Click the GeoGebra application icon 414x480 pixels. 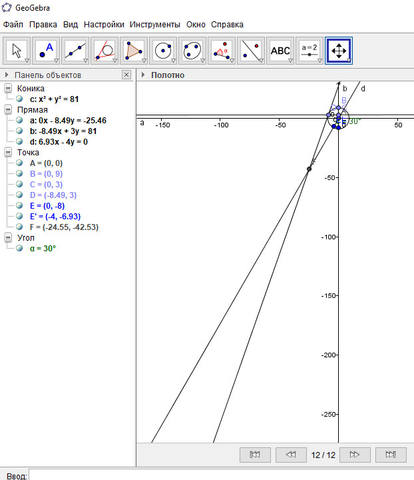coord(7,7)
